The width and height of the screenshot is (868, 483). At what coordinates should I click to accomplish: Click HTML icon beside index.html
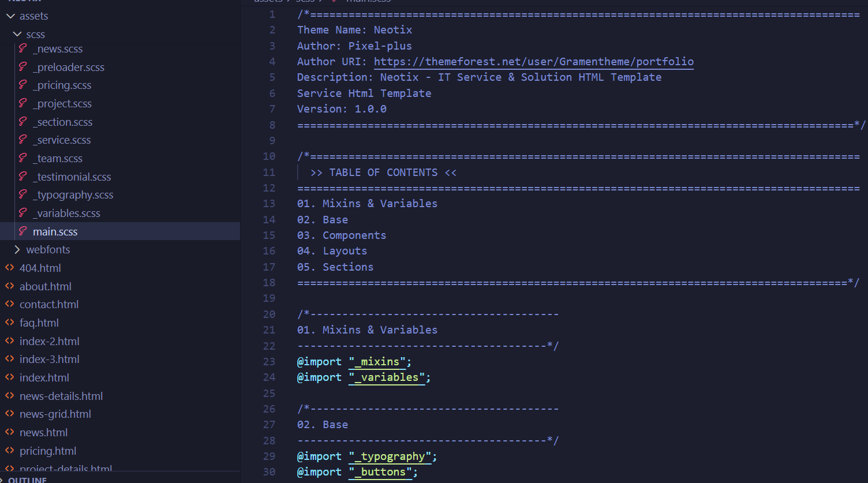point(10,377)
